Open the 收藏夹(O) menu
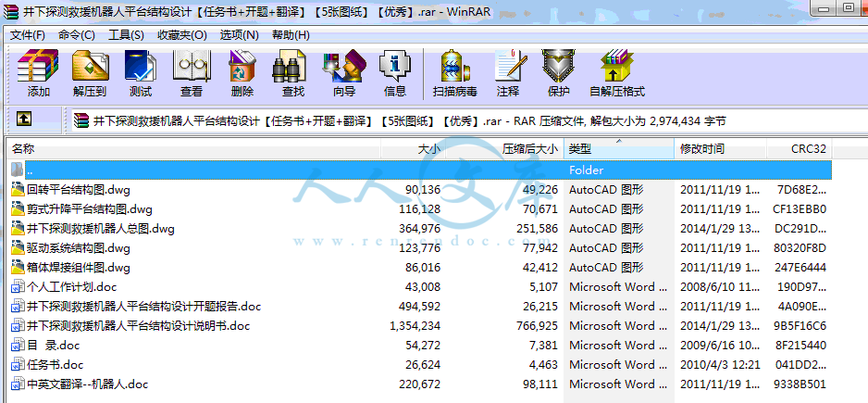This screenshot has height=403, width=868. coord(182,35)
